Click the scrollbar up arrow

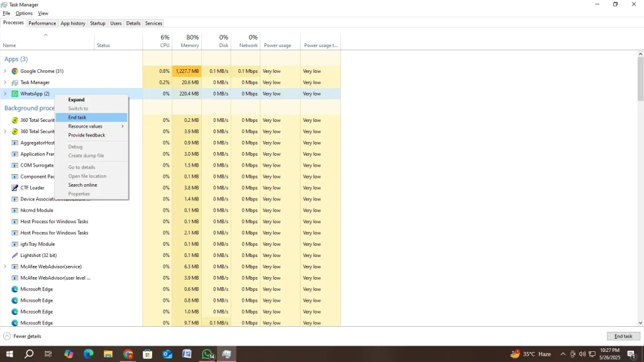click(x=640, y=54)
